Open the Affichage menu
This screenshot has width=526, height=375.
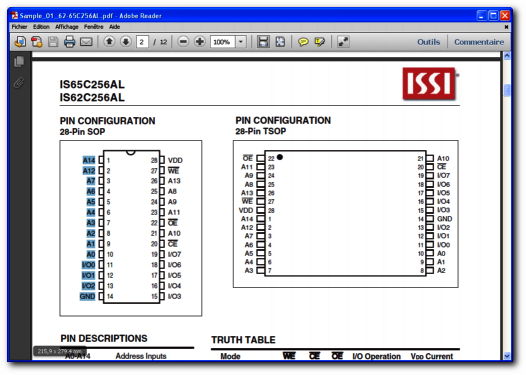coord(67,27)
